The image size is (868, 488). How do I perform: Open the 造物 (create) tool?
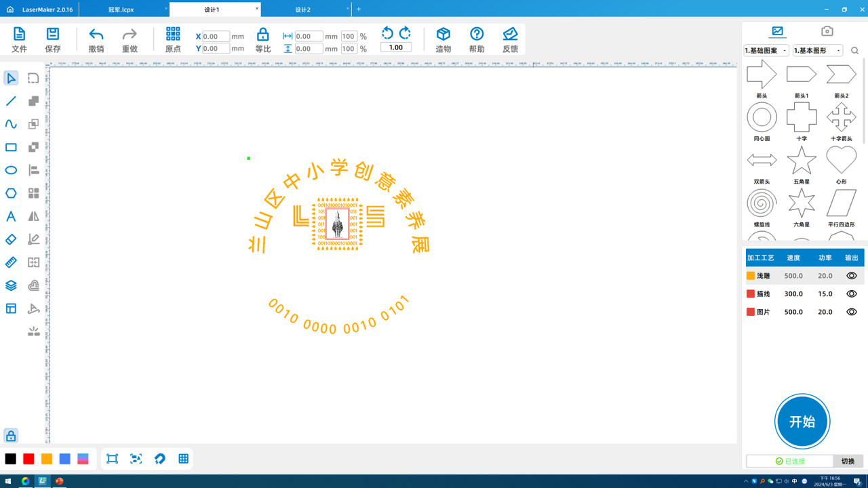coord(443,39)
